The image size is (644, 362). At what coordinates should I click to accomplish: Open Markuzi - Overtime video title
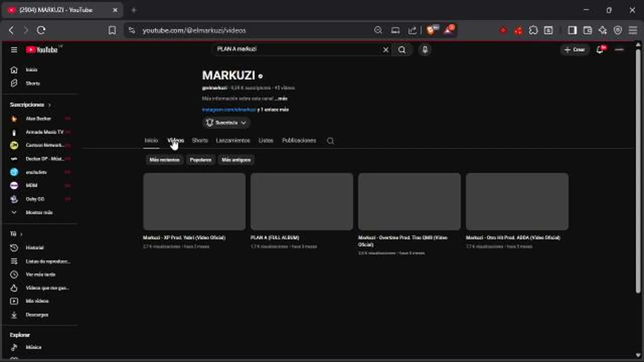403,241
